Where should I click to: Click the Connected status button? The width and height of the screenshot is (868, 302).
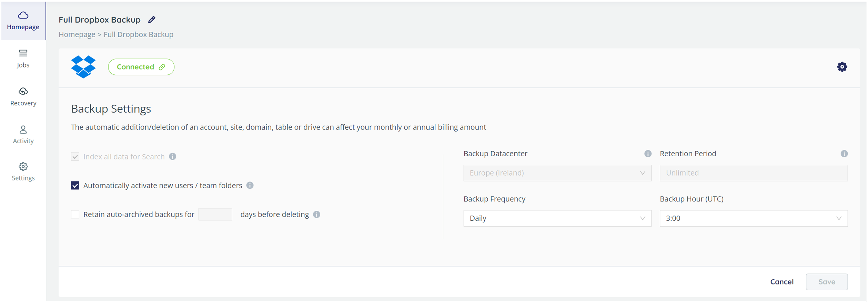(x=141, y=67)
